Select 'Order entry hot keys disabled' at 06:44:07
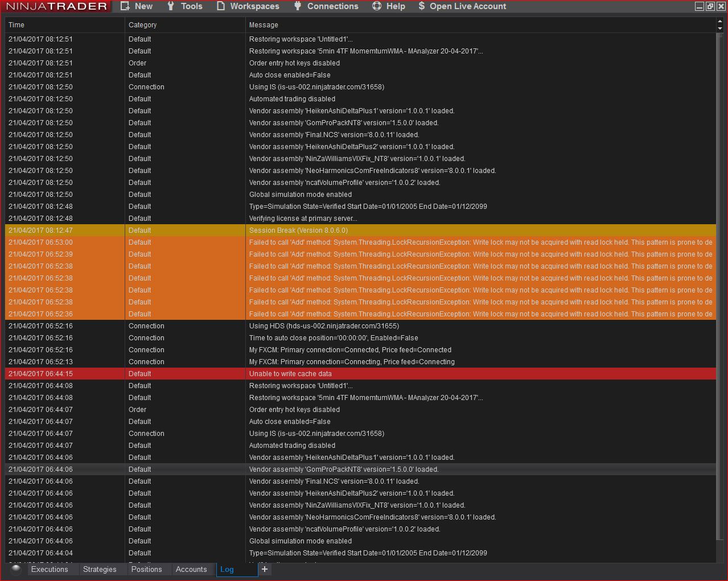This screenshot has height=581, width=728. point(360,410)
